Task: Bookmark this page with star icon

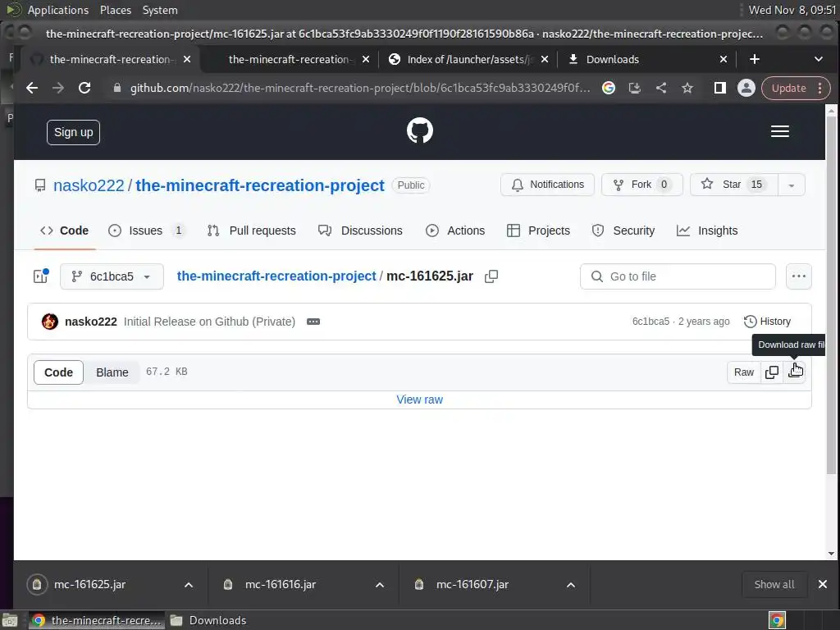Action: pos(687,88)
